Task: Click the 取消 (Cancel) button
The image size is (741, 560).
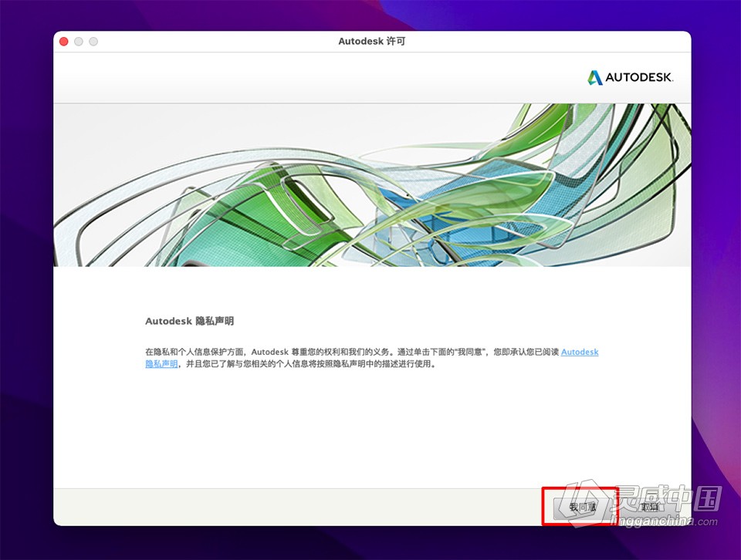Action: [649, 507]
